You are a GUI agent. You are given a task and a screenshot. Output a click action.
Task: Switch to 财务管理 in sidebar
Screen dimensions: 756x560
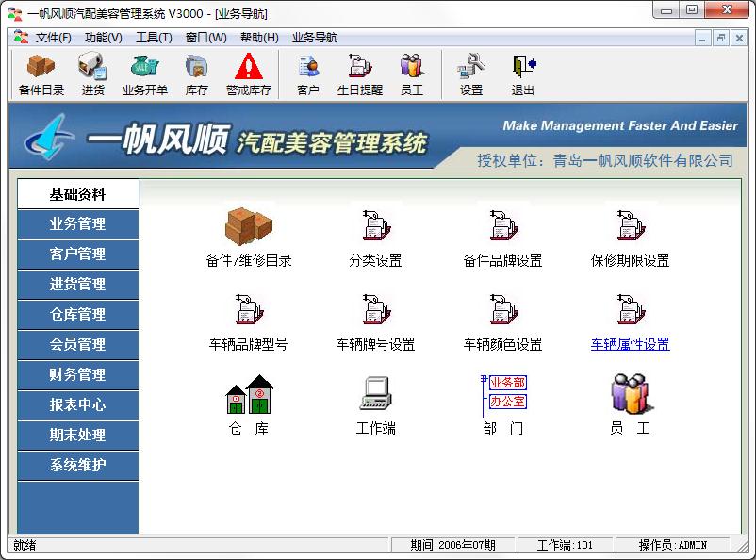pos(77,375)
